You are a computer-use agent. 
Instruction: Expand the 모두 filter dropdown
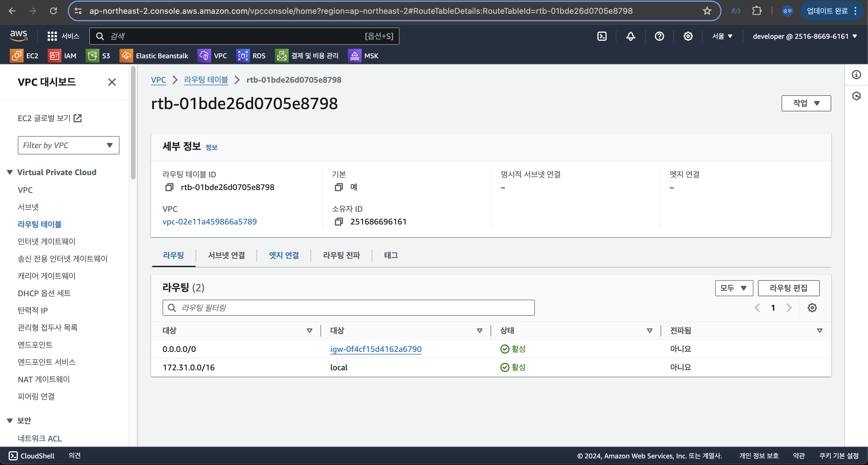[734, 288]
